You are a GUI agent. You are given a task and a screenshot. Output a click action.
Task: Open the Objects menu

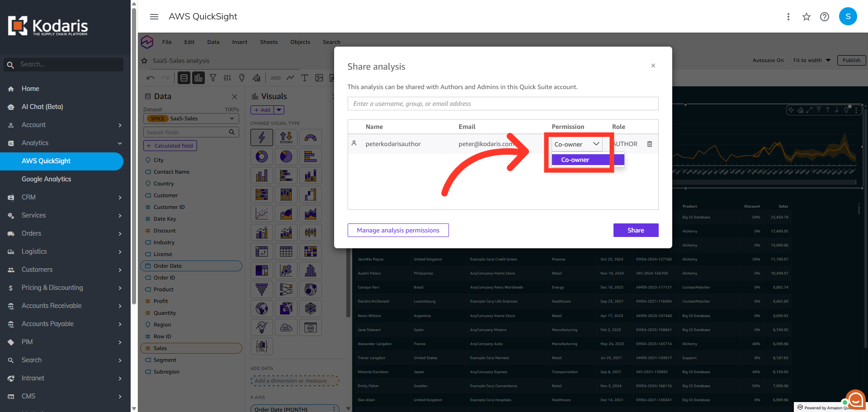[300, 42]
